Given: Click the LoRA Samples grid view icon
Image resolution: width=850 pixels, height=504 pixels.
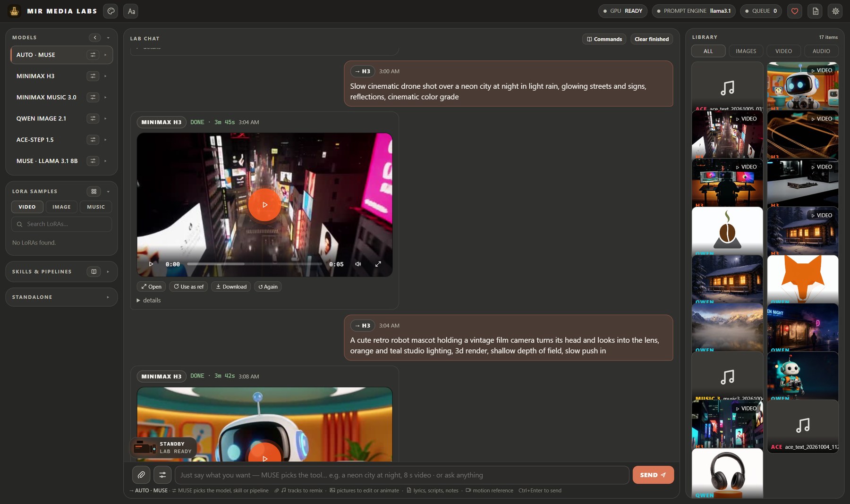Looking at the screenshot, I should [x=93, y=192].
